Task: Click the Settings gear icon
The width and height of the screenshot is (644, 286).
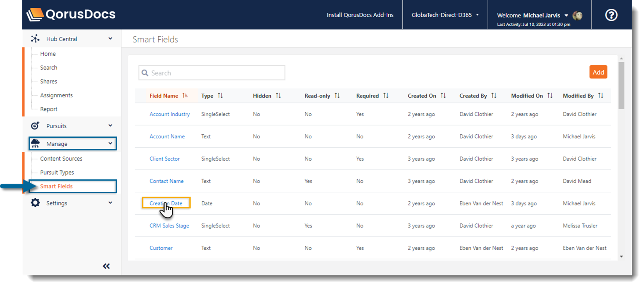Action: [x=35, y=203]
